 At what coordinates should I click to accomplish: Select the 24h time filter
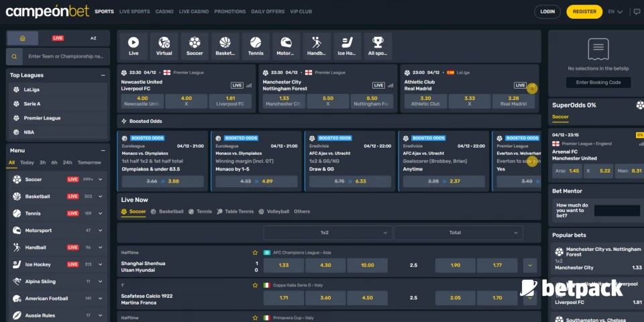coord(67,162)
